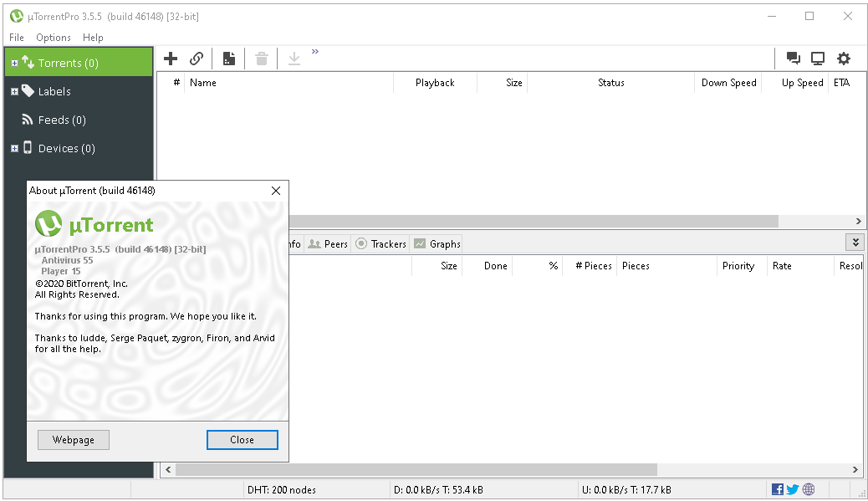The image size is (868, 501).
Task: Select Labels label in the sidebar
Action: (x=54, y=91)
